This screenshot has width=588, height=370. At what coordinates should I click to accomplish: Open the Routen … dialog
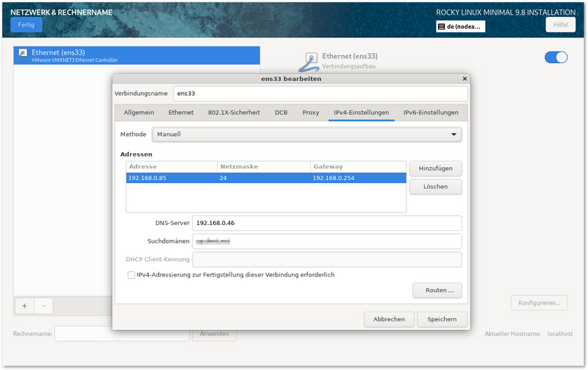(x=437, y=291)
